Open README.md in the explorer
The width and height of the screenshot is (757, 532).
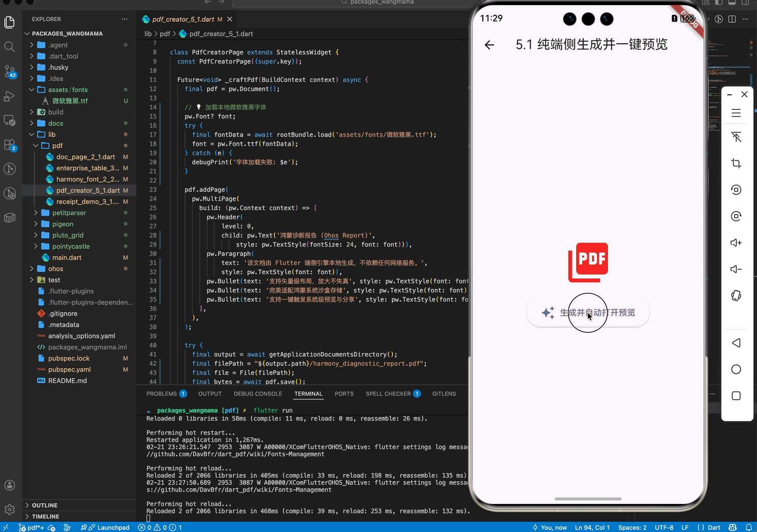pos(67,380)
